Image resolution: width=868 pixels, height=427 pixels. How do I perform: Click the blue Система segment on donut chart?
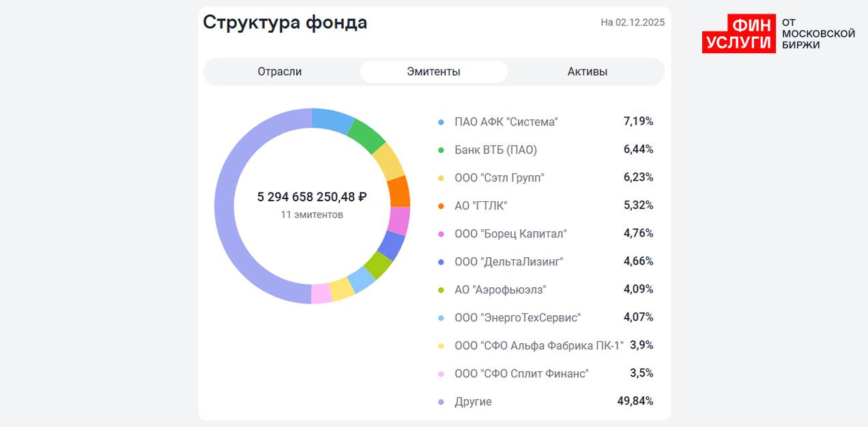point(332,120)
